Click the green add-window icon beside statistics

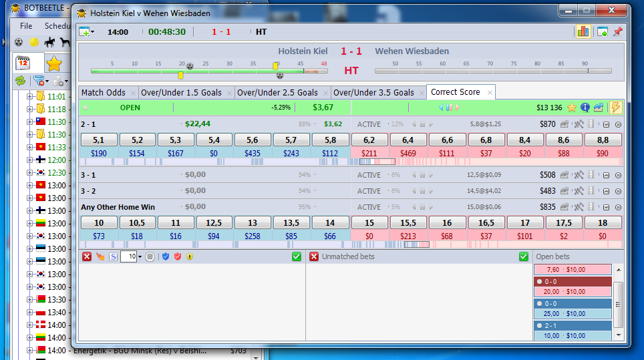point(603,31)
